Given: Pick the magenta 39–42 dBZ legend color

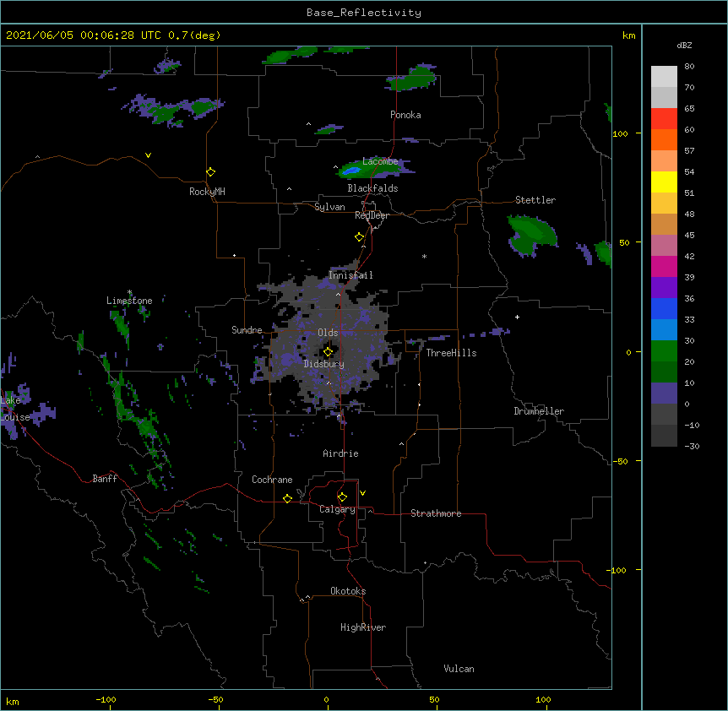Looking at the screenshot, I should [664, 266].
